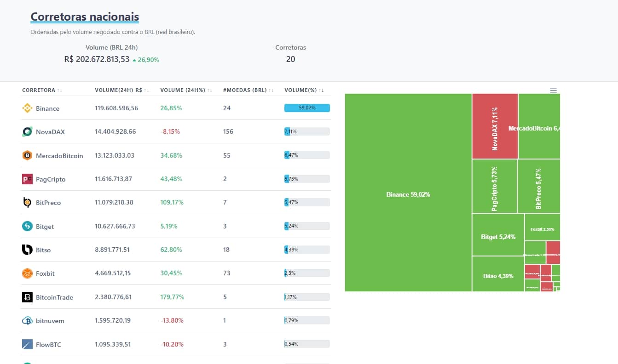The width and height of the screenshot is (618, 364).
Task: Click Bitget volume 10.627.666,73
Action: tap(115, 226)
